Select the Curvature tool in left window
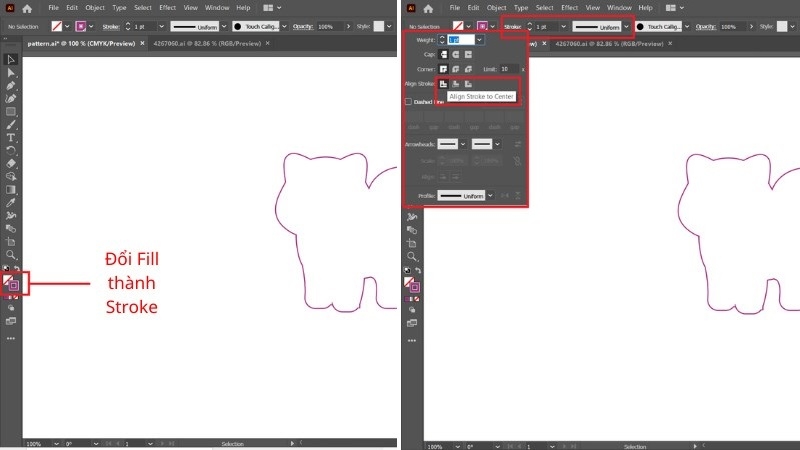 (11, 98)
